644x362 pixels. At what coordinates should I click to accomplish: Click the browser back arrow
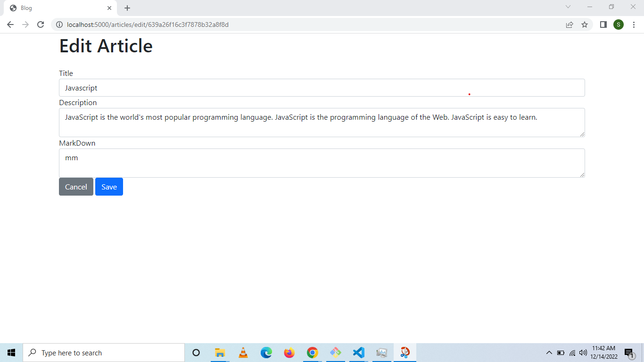(x=10, y=25)
